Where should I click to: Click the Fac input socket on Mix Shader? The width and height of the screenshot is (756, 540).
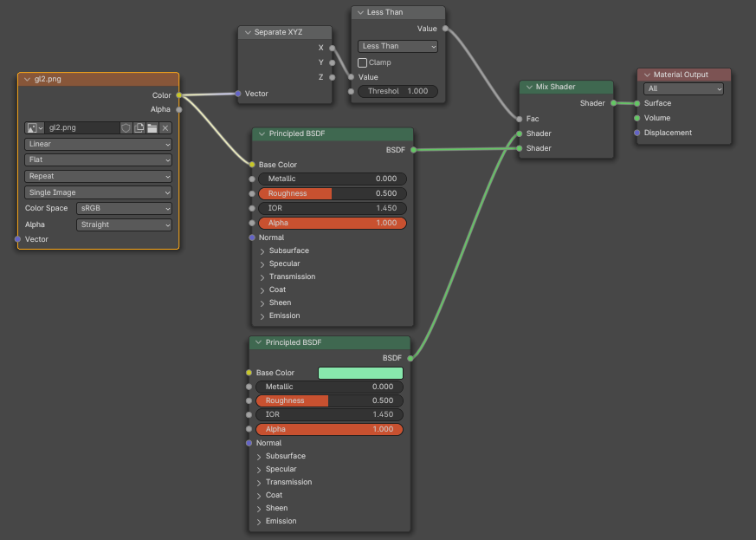pyautogui.click(x=520, y=119)
